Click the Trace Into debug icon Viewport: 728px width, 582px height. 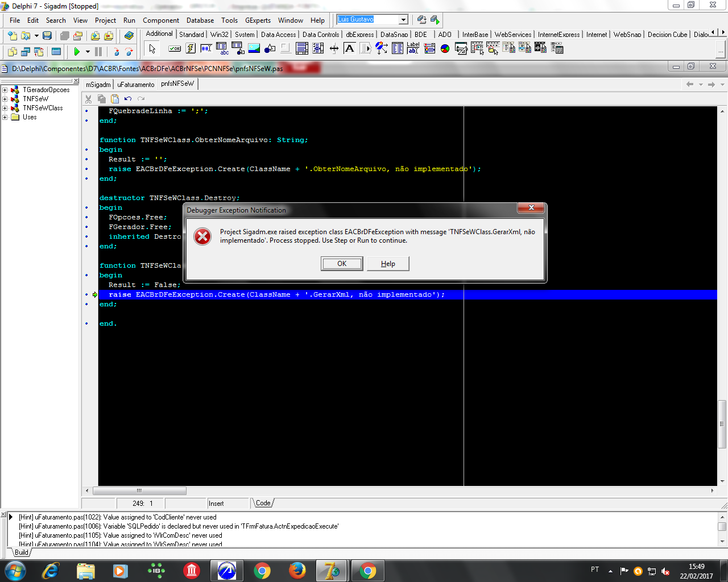coord(117,52)
